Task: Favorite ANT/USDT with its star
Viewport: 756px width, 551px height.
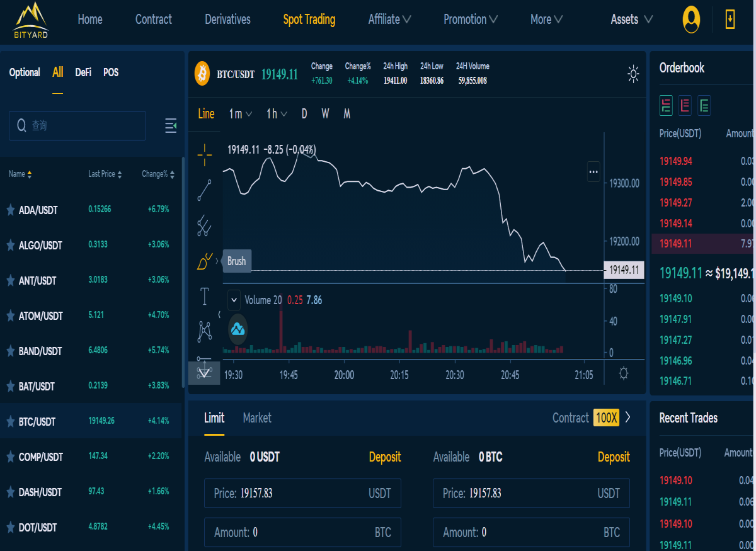Action: (10, 280)
